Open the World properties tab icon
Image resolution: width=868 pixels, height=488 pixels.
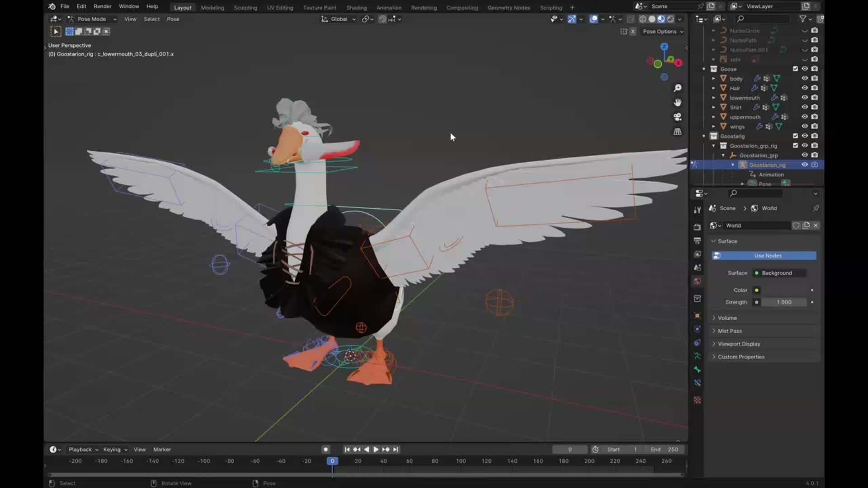pyautogui.click(x=697, y=281)
